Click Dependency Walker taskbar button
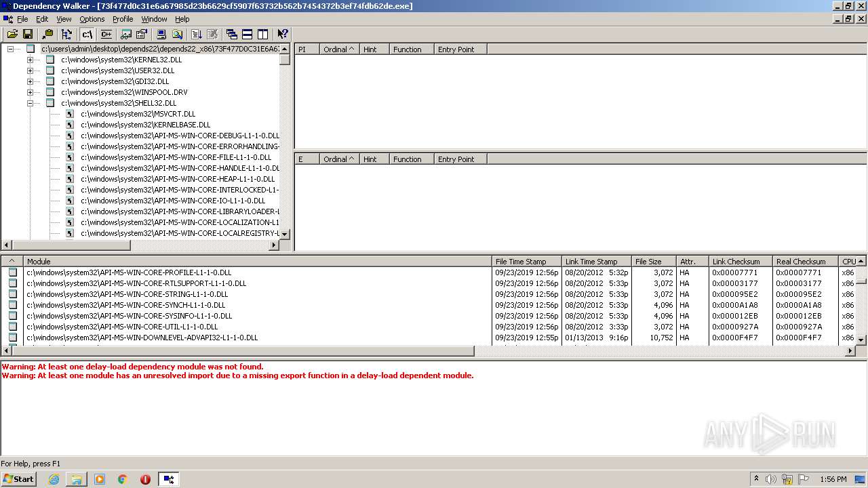This screenshot has height=488, width=868. [x=169, y=479]
